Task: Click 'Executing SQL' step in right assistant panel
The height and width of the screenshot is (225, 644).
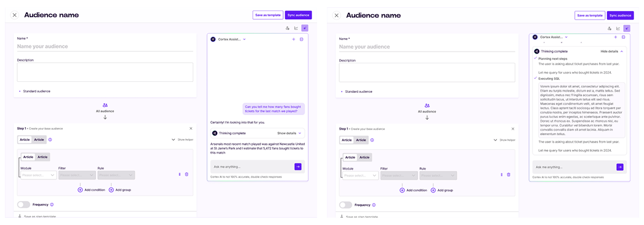Action: pyautogui.click(x=549, y=78)
